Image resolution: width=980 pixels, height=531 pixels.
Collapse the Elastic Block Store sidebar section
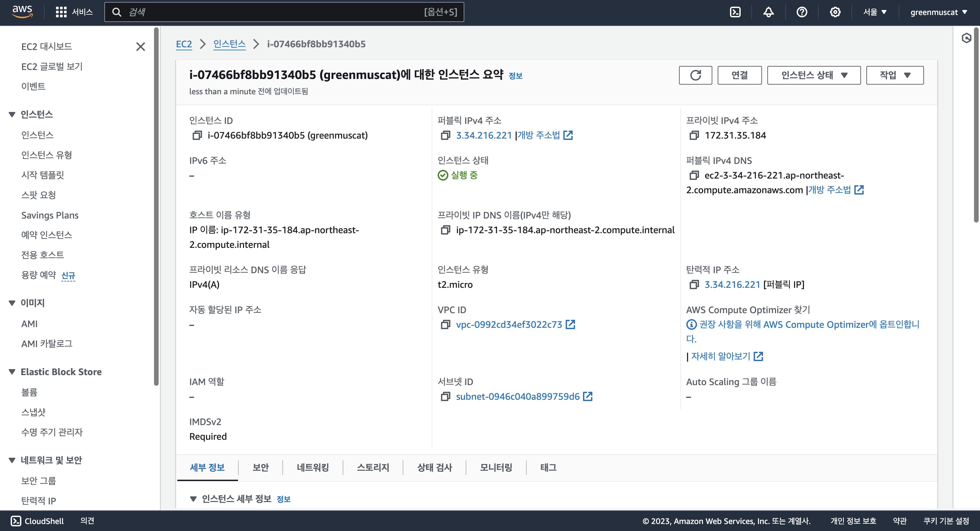12,372
